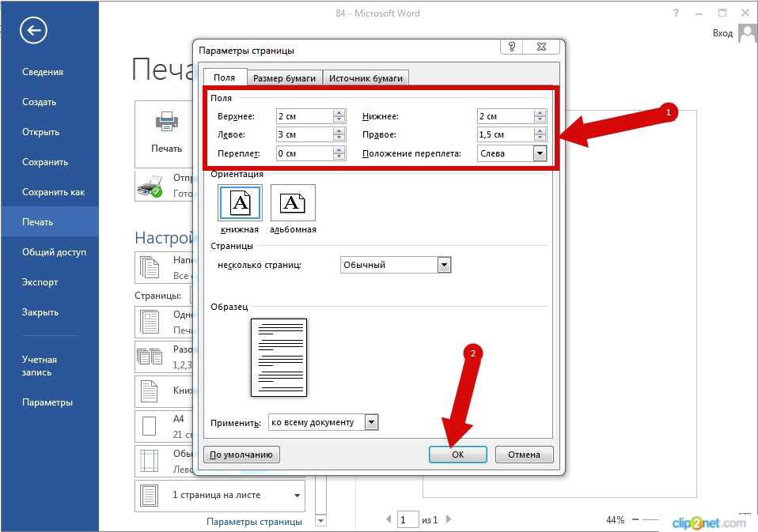Click the Верхнее margin value field

305,116
